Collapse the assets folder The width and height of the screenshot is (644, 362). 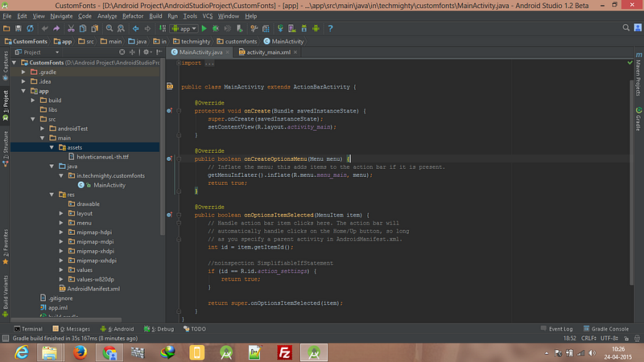point(52,147)
